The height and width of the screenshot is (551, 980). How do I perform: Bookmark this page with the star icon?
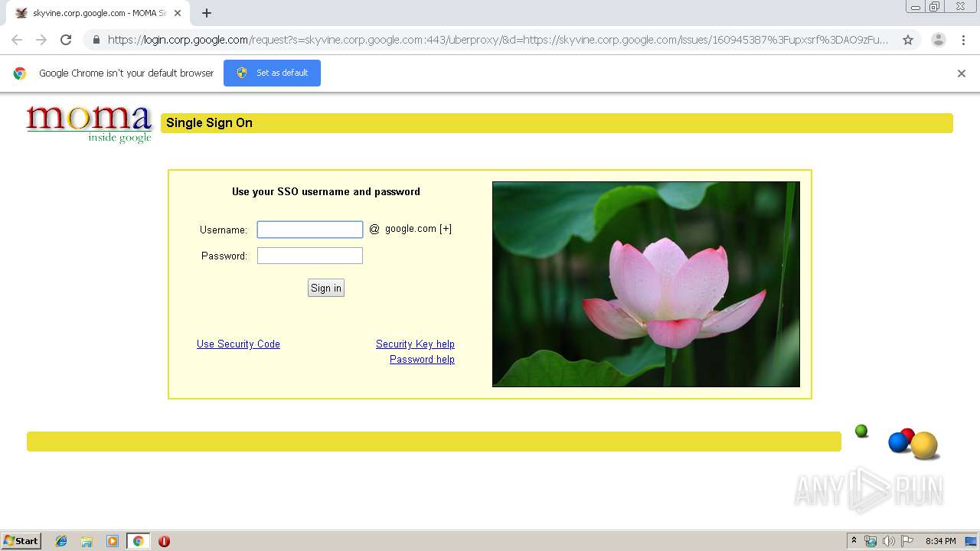(908, 40)
